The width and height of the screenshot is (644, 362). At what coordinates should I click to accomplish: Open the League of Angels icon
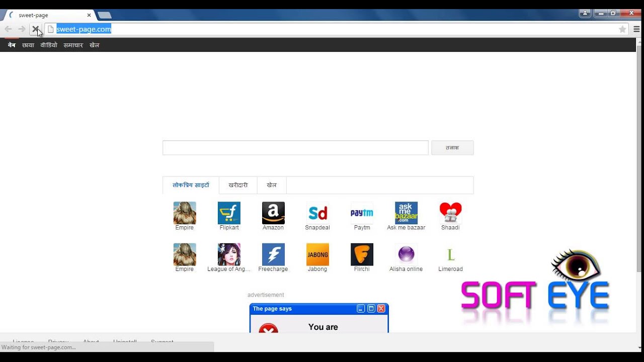tap(229, 254)
